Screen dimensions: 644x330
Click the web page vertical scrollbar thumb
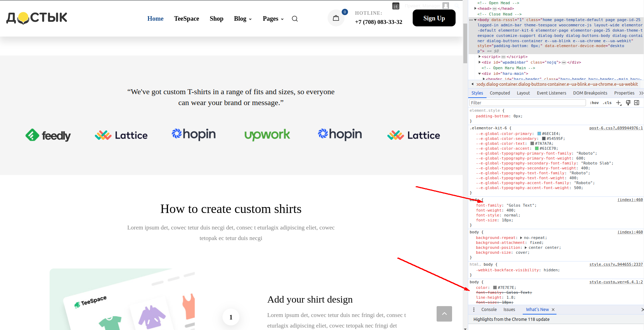465,43
